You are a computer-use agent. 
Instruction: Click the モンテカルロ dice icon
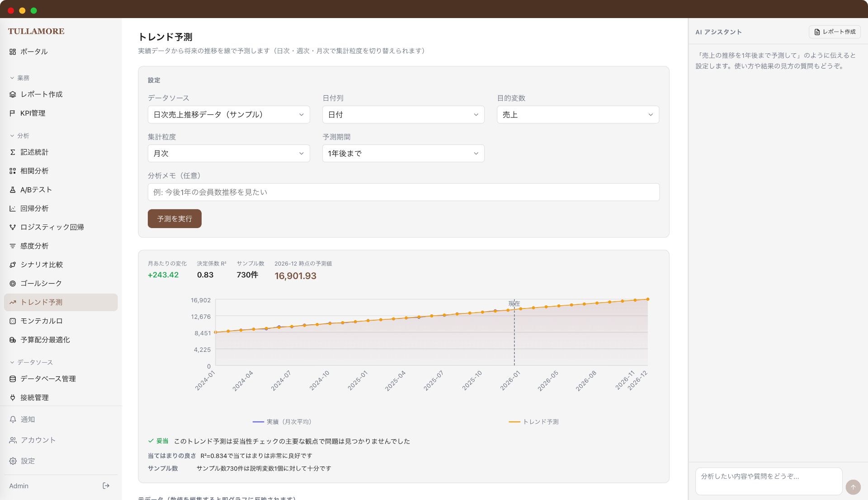click(x=13, y=321)
